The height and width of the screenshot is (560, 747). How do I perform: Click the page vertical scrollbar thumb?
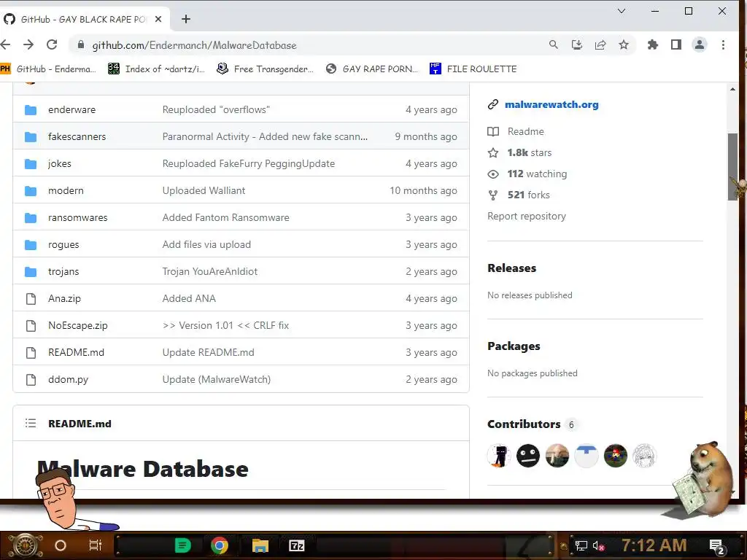click(x=732, y=167)
